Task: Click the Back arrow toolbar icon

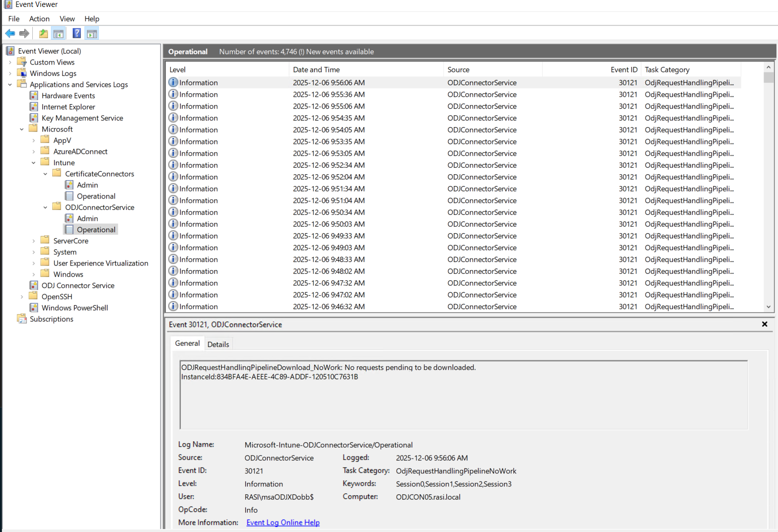Action: 10,33
